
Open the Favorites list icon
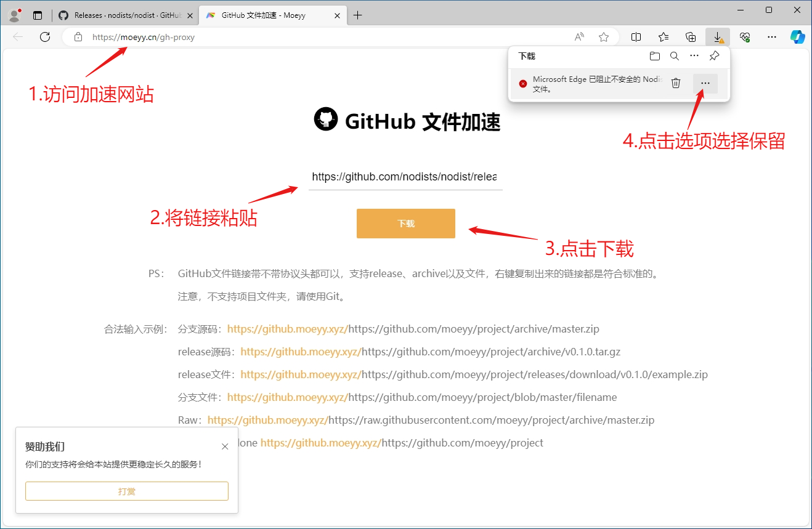[664, 37]
